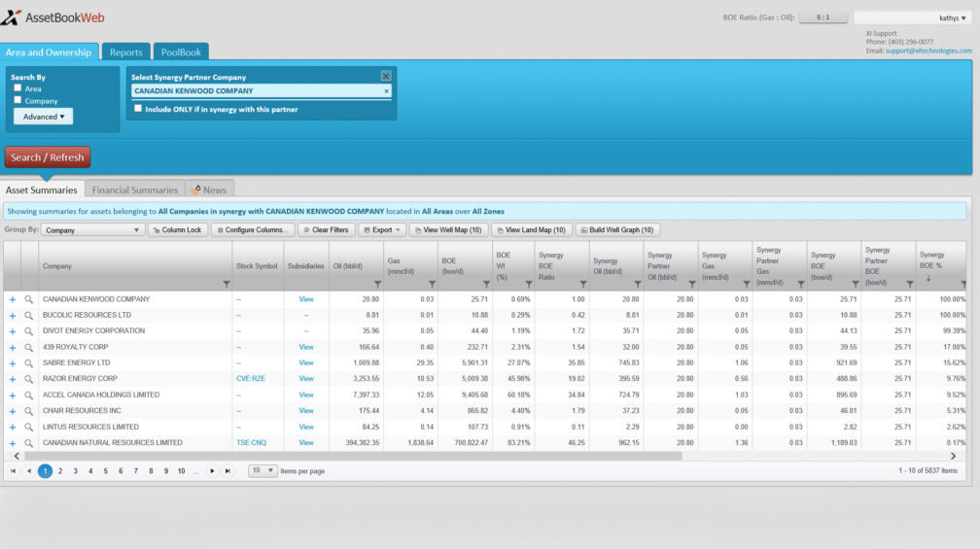Filter the Synergy Gas (mmcf/d) column
Viewport: 980px width, 549px height.
(x=747, y=284)
